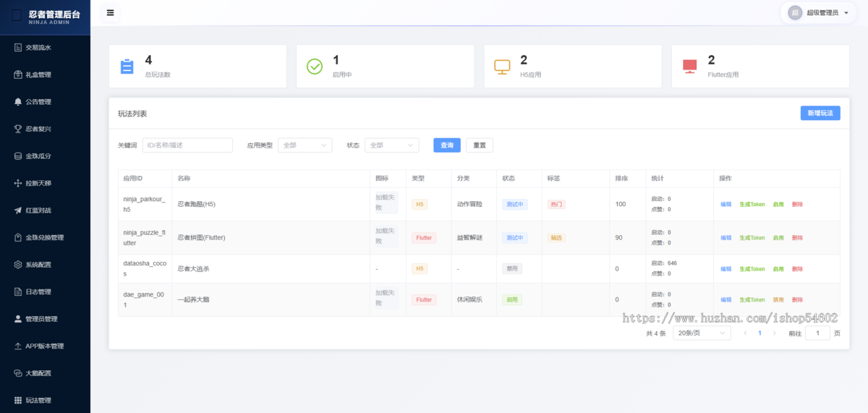The height and width of the screenshot is (413, 868).
Task: Click the 热门 tag label
Action: (556, 204)
